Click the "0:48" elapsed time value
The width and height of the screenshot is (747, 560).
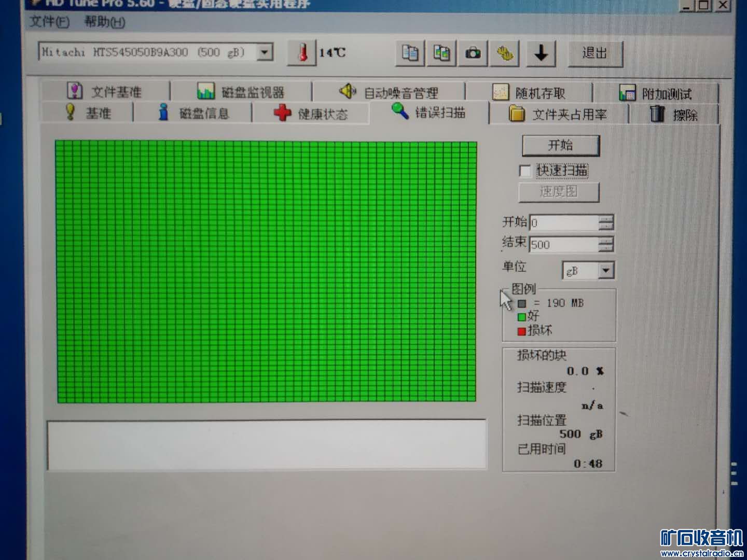588,464
